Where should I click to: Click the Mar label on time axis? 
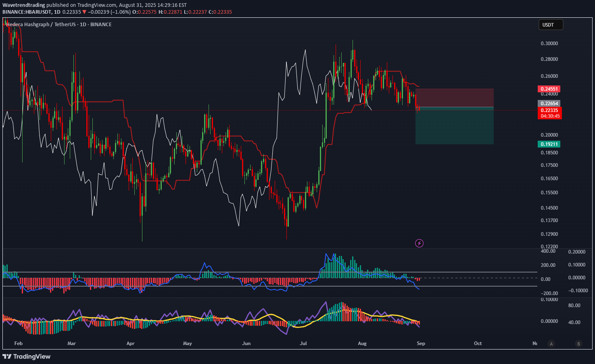click(71, 343)
